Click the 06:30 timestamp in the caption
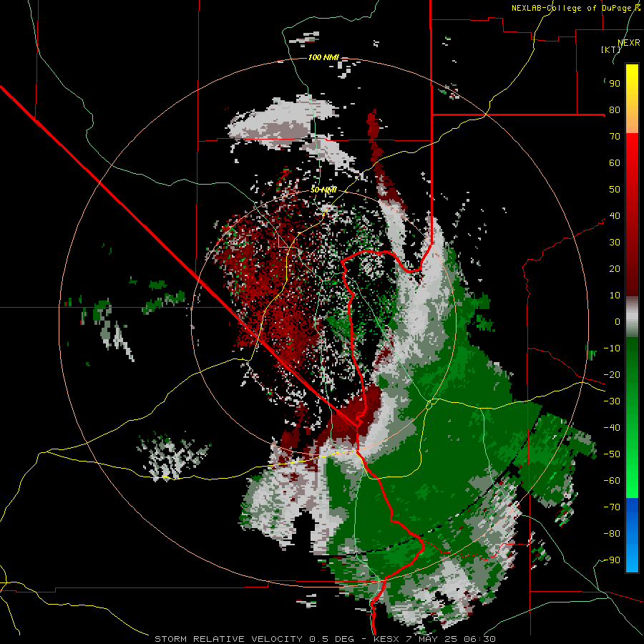Viewport: 644px width, 644px height. pos(479,639)
